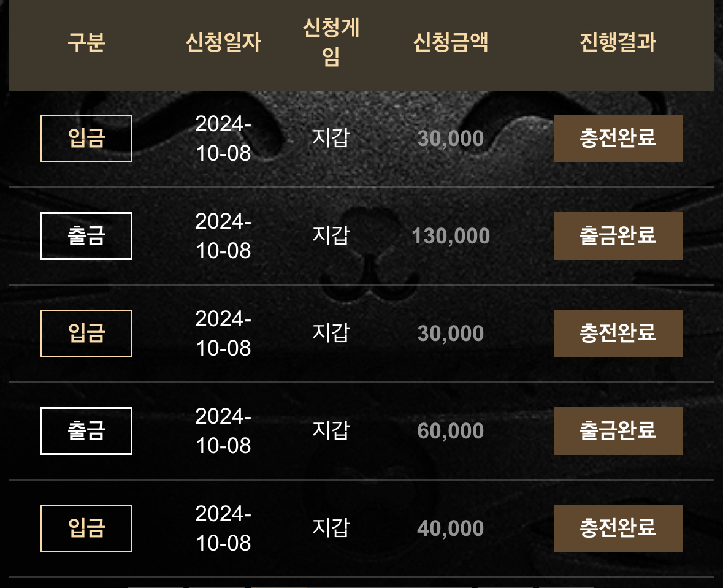Select the 60,000 amount cell
Viewport: 723px width, 588px height.
click(x=451, y=431)
